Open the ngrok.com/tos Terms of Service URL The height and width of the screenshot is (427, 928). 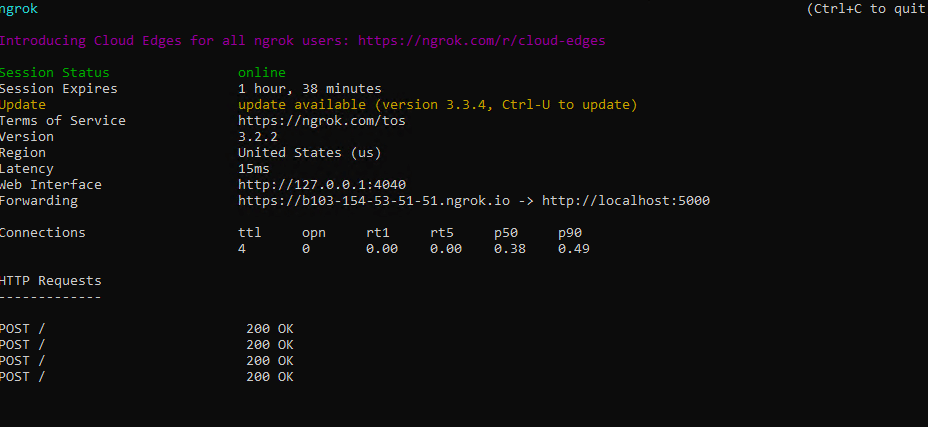point(321,121)
